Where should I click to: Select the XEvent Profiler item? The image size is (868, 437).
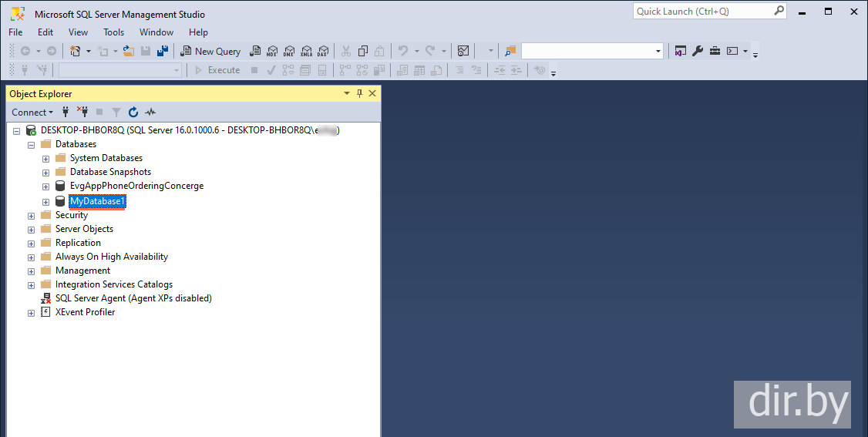pyautogui.click(x=86, y=312)
